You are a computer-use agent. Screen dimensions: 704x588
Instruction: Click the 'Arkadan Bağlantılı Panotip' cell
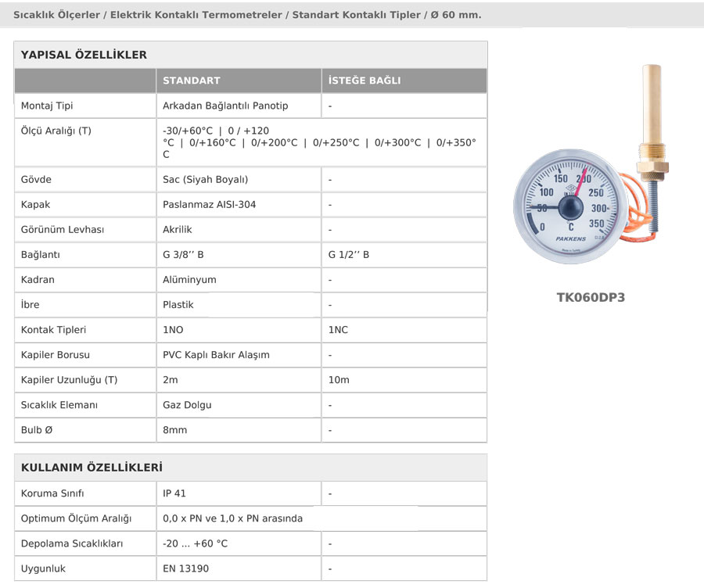coord(225,106)
